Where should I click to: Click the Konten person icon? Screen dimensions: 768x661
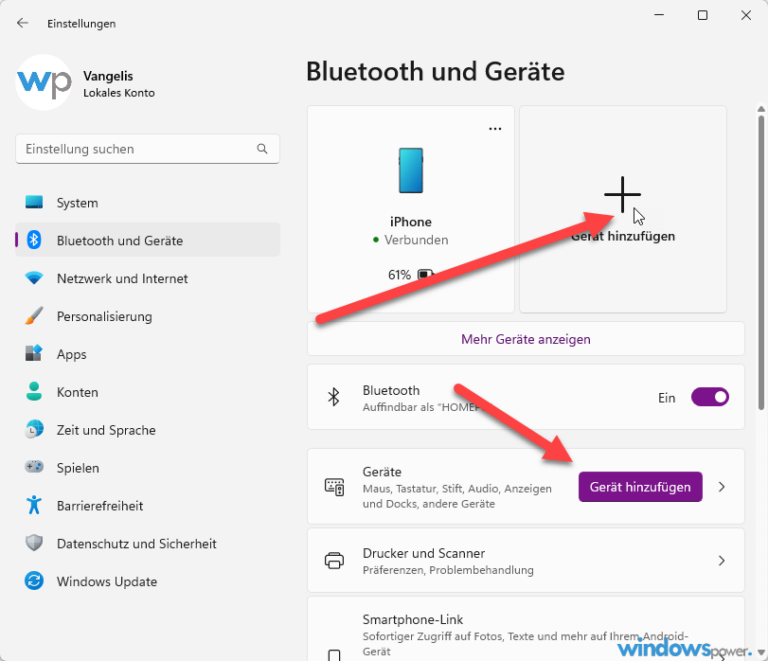pyautogui.click(x=34, y=391)
